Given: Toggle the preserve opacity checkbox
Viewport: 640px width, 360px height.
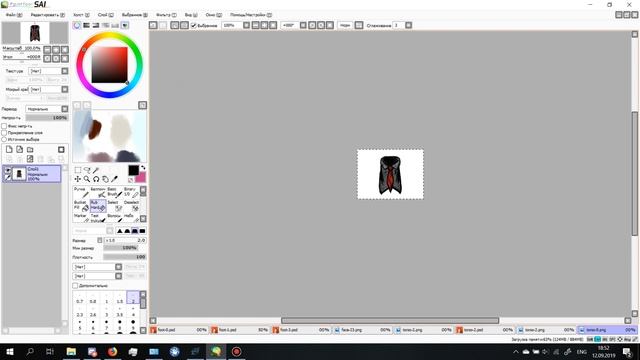Looking at the screenshot, I should tap(4, 126).
